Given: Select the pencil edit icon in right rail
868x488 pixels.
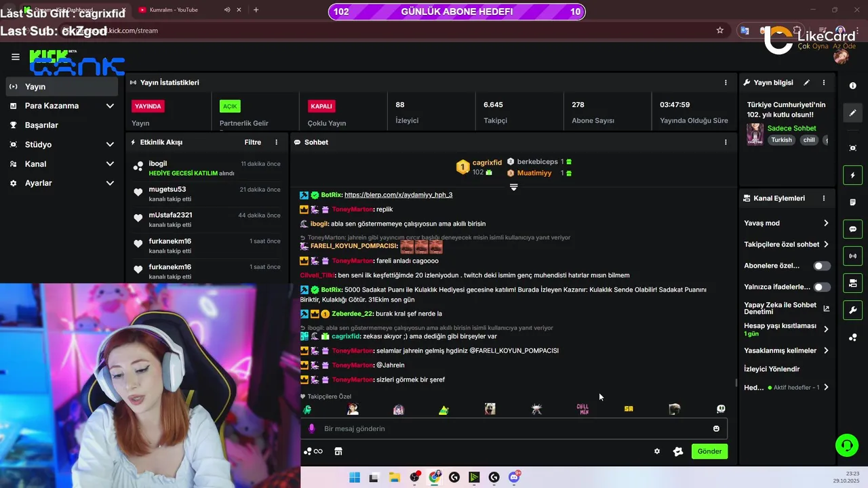Looking at the screenshot, I should pyautogui.click(x=853, y=113).
